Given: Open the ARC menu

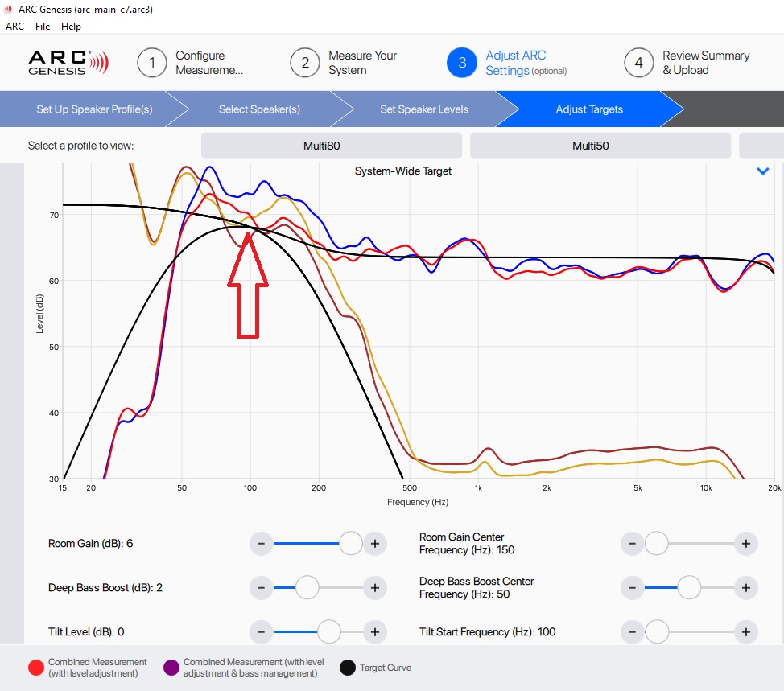Looking at the screenshot, I should [14, 27].
